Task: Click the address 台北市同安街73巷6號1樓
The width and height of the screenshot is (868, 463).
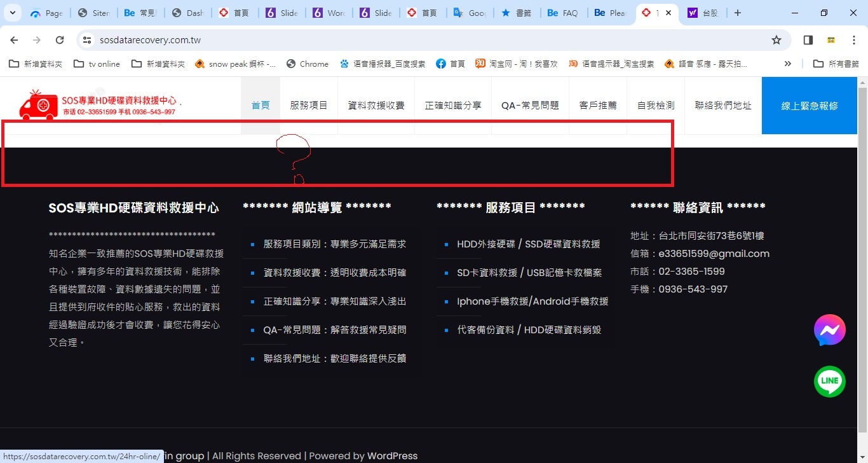Action: click(x=711, y=236)
